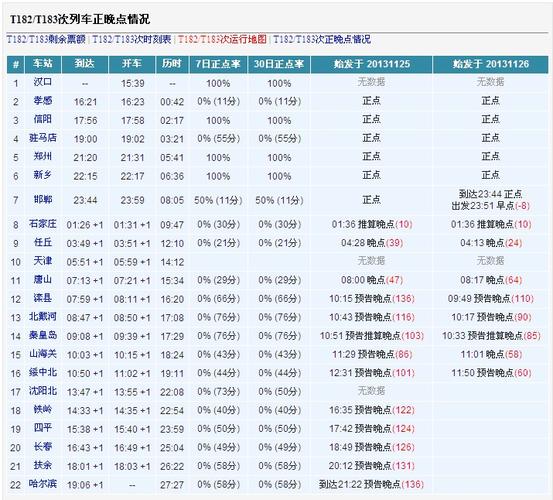The height and width of the screenshot is (500, 553).
Task: Click the 到达23:44 正点 status text
Action: click(x=490, y=194)
